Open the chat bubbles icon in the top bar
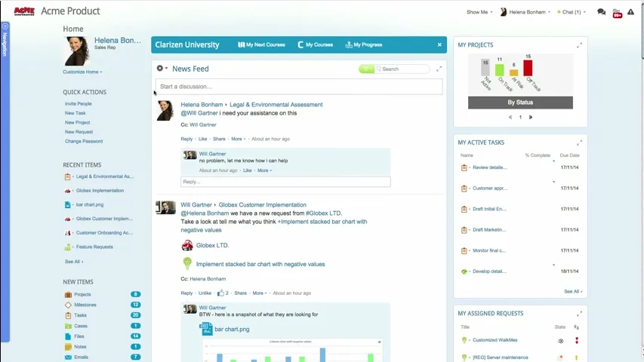Viewport: 644px width, 362px height. [x=601, y=12]
